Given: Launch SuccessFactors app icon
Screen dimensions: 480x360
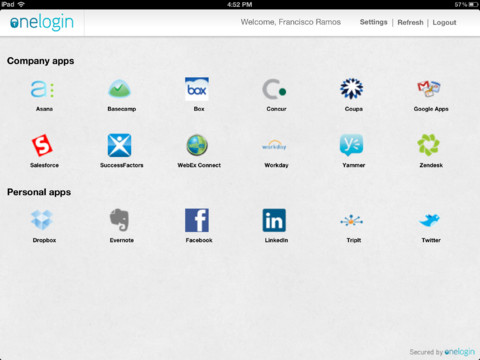Looking at the screenshot, I should (x=120, y=145).
